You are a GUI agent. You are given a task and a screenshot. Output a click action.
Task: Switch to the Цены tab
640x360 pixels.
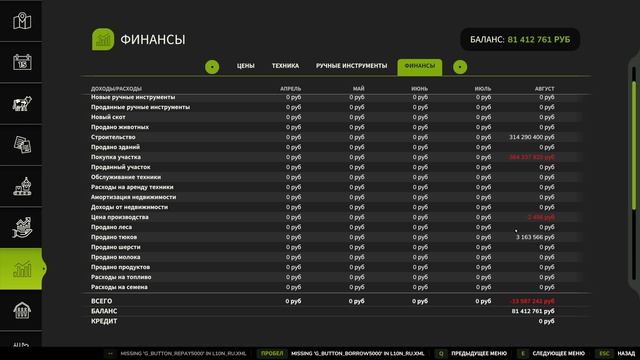(x=246, y=66)
